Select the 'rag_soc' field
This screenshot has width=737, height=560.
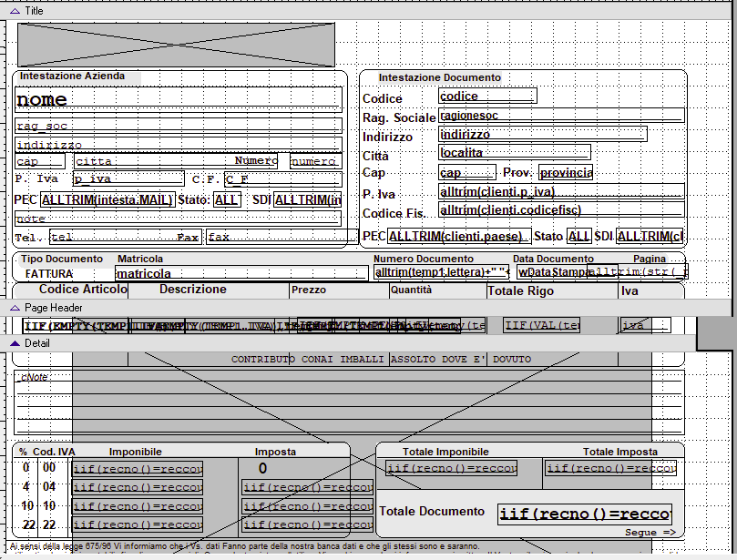tap(179, 126)
